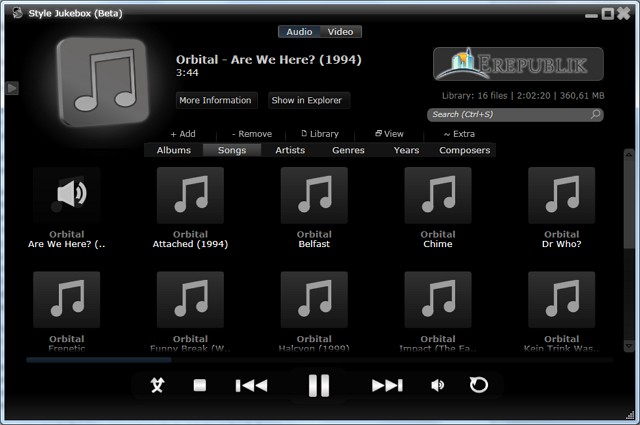Click the 'Belfast' song title text
The image size is (640, 425).
314,244
